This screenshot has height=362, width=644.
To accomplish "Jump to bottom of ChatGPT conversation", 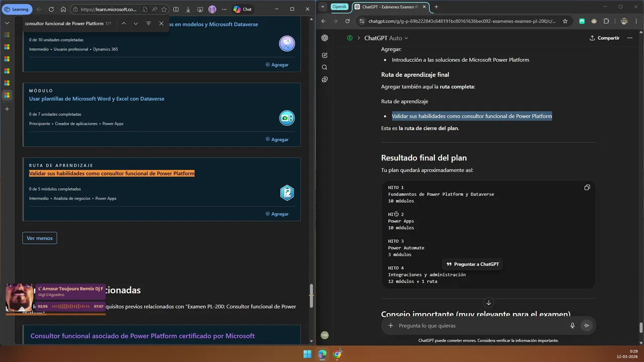I will pos(488,303).
